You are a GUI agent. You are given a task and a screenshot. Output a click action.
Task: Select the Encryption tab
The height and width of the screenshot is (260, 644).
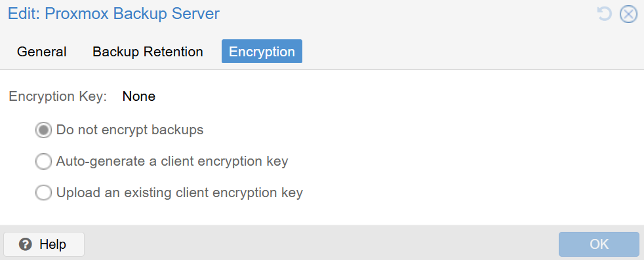pyautogui.click(x=262, y=51)
